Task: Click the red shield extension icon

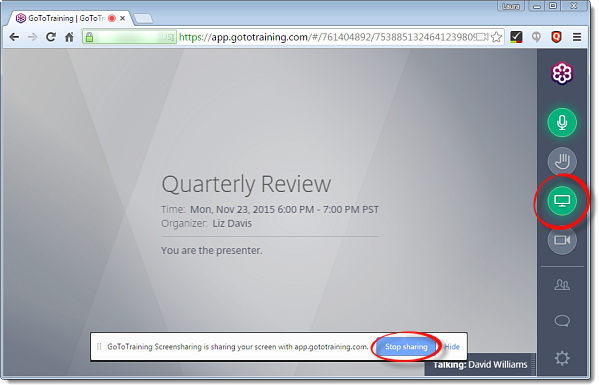Action: point(556,37)
